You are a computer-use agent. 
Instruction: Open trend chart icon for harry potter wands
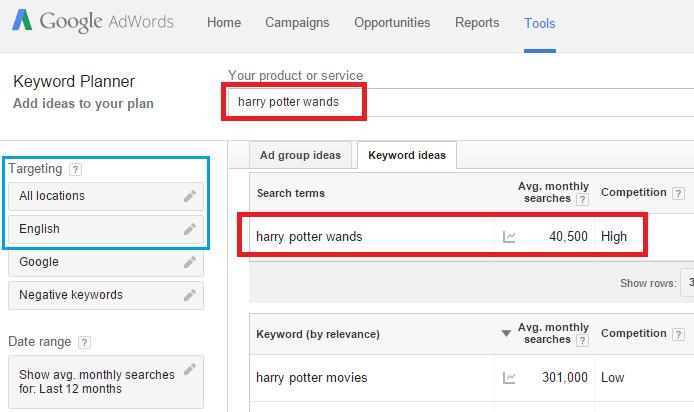(509, 237)
